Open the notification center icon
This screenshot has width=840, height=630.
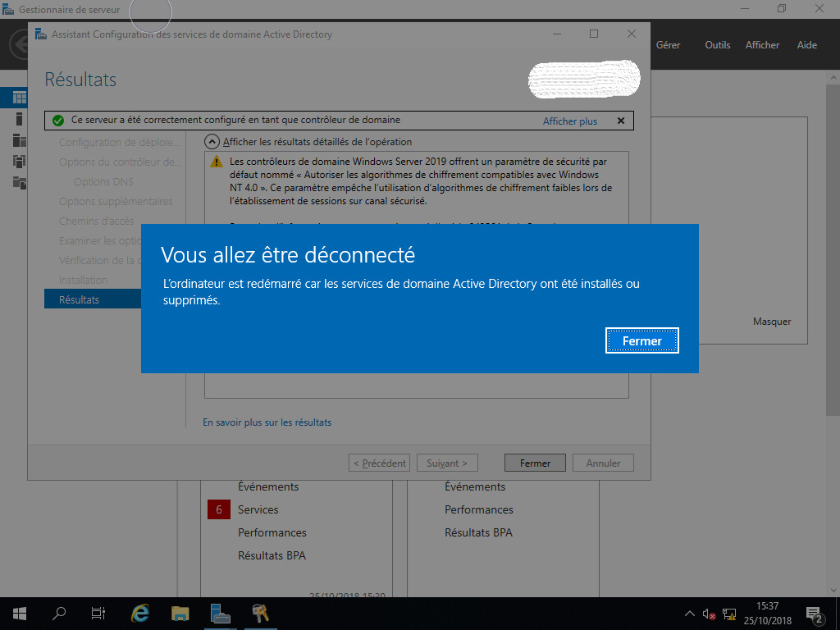(815, 614)
